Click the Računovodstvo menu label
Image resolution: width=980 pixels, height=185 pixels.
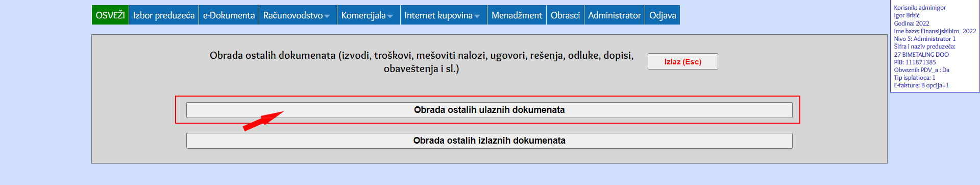pos(293,15)
